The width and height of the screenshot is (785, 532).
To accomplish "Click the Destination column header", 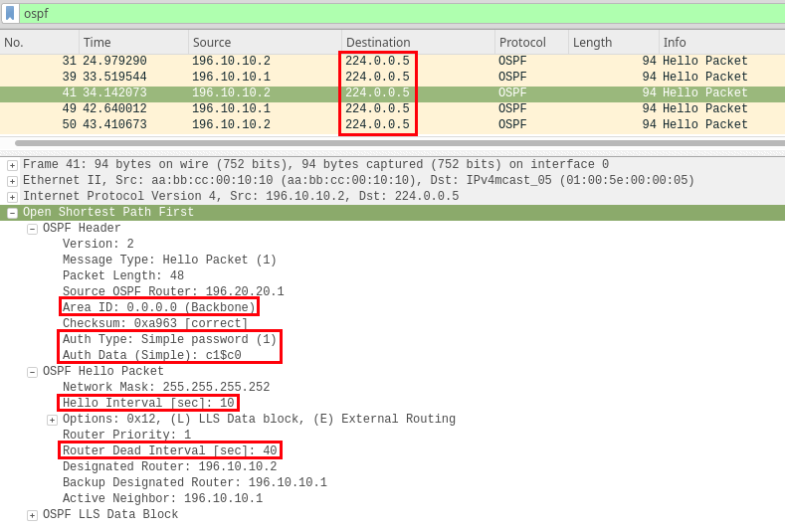I will 418,43.
